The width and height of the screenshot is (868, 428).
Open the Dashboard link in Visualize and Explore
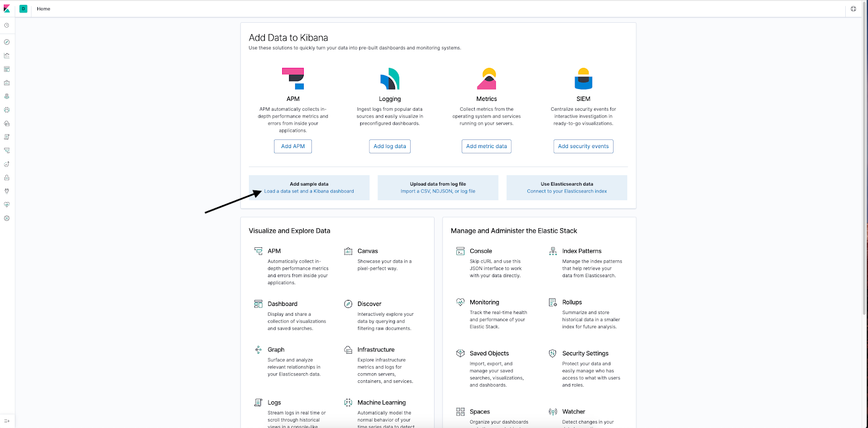coord(283,304)
